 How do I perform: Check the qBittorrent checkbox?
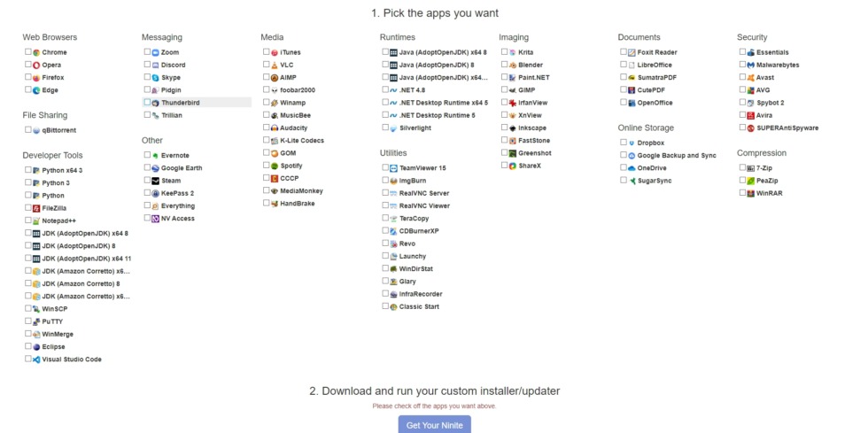pyautogui.click(x=27, y=129)
